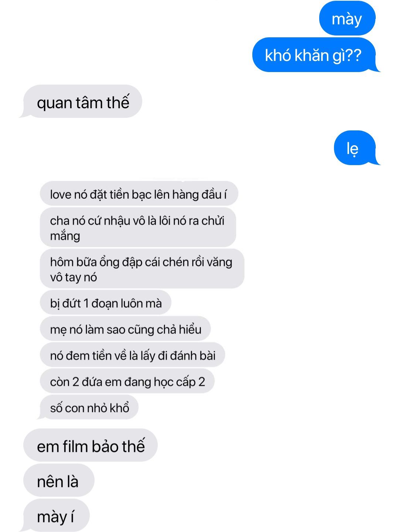Image resolution: width=399 pixels, height=532 pixels.
Task: Select the "số con nhỏ khổ" bubble
Action: (x=89, y=407)
